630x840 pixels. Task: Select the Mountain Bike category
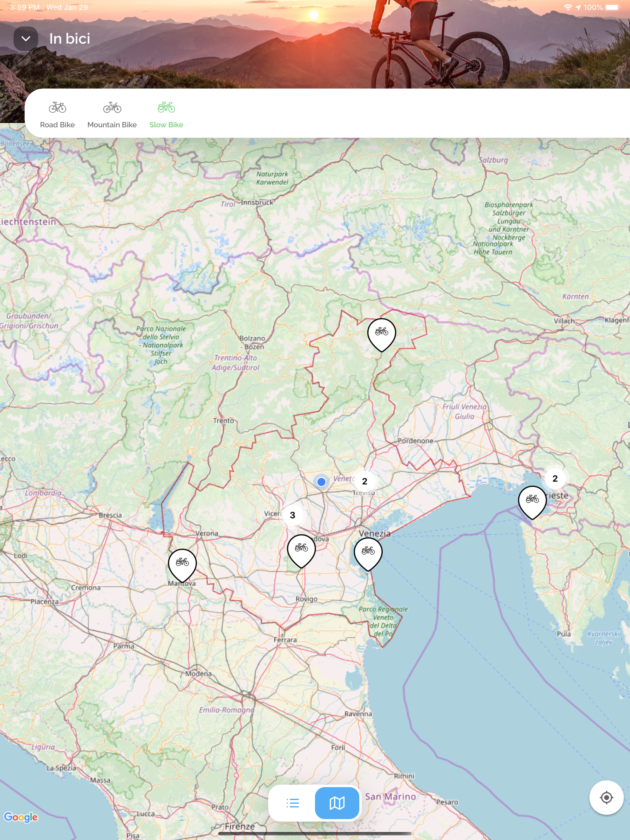click(112, 124)
